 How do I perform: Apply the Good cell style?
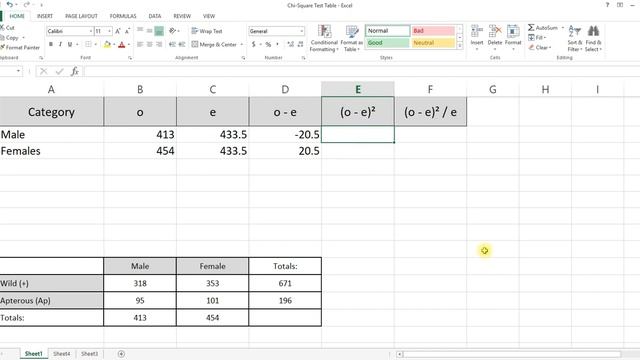click(x=387, y=43)
